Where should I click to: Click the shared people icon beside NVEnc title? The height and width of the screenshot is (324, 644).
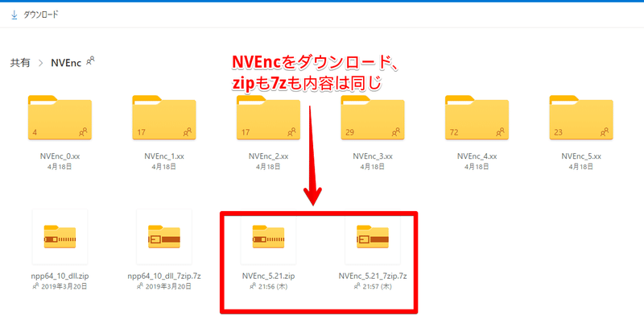pyautogui.click(x=90, y=60)
